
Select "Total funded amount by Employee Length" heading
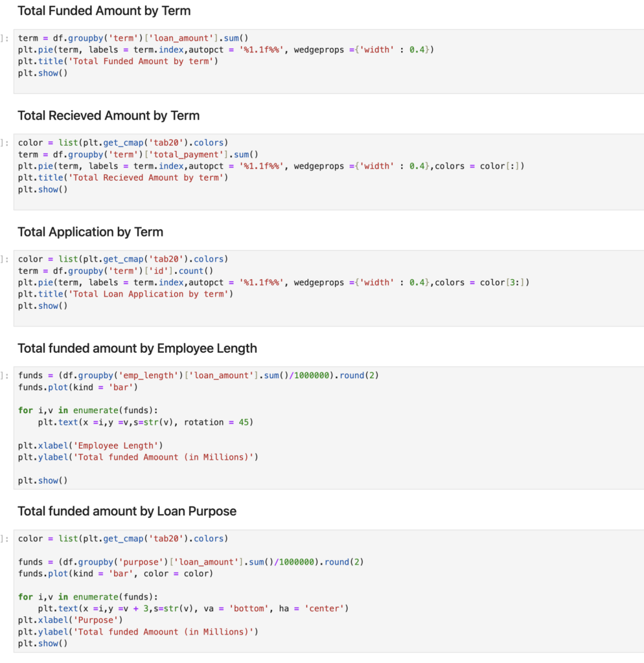pos(137,349)
